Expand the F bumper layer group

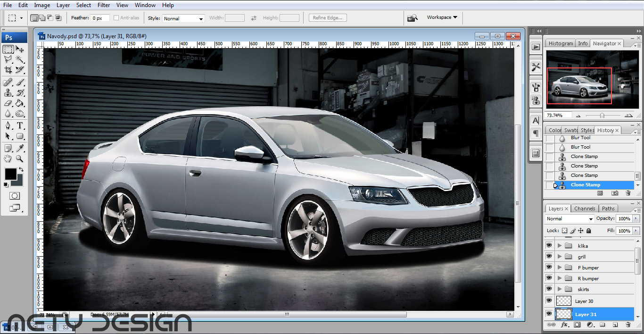pyautogui.click(x=560, y=267)
